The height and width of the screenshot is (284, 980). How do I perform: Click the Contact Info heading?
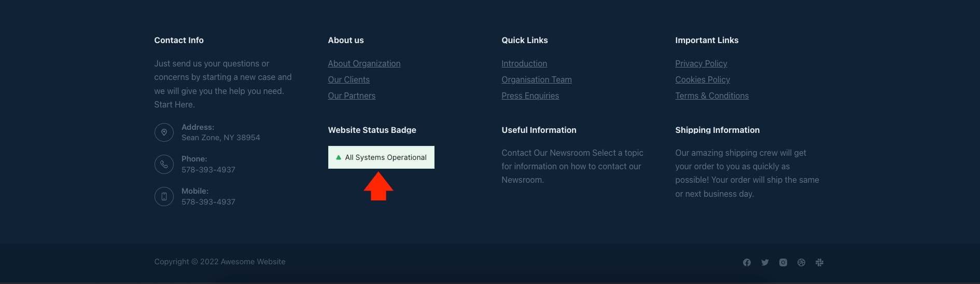click(179, 40)
